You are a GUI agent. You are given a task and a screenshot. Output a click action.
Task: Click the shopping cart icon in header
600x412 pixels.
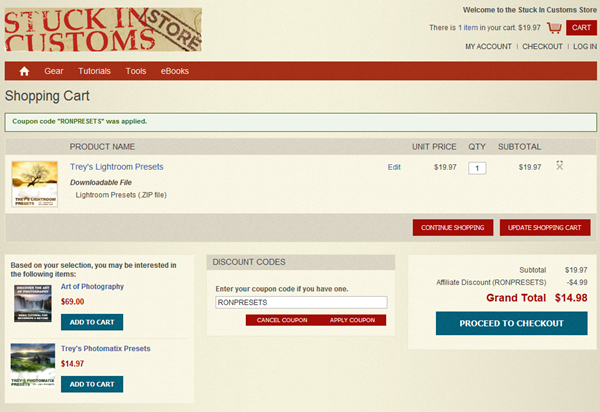(554, 28)
